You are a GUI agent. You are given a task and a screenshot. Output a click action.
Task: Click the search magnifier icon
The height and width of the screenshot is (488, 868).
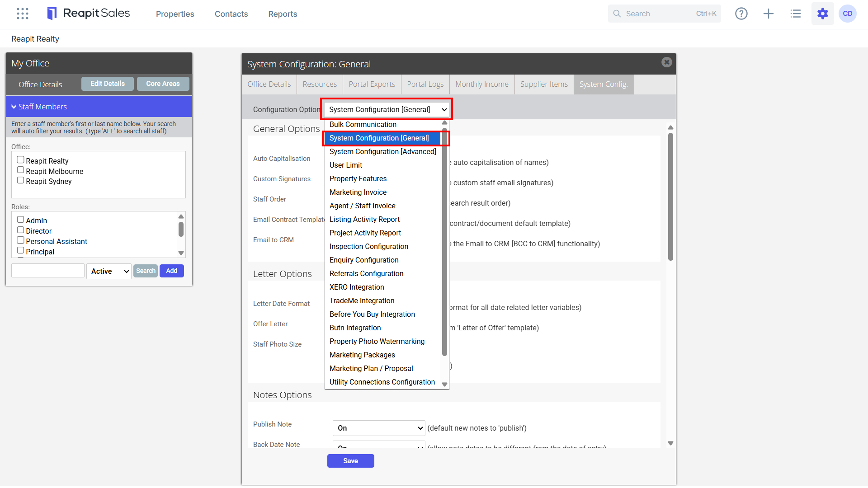(x=617, y=14)
